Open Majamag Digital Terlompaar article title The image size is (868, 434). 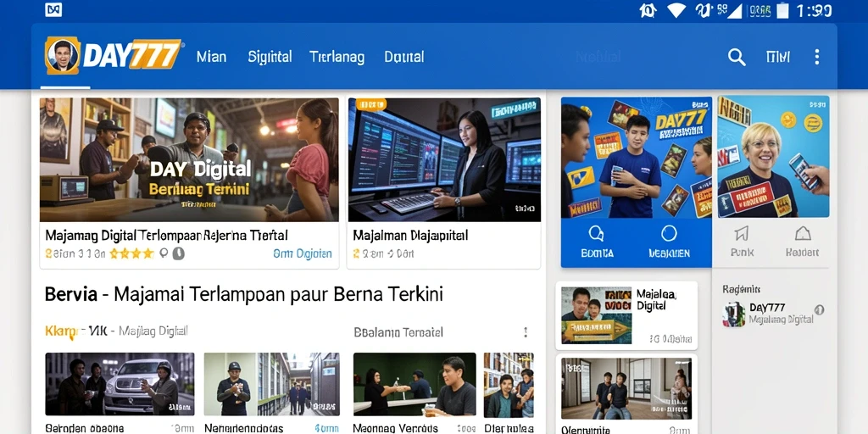click(x=166, y=236)
